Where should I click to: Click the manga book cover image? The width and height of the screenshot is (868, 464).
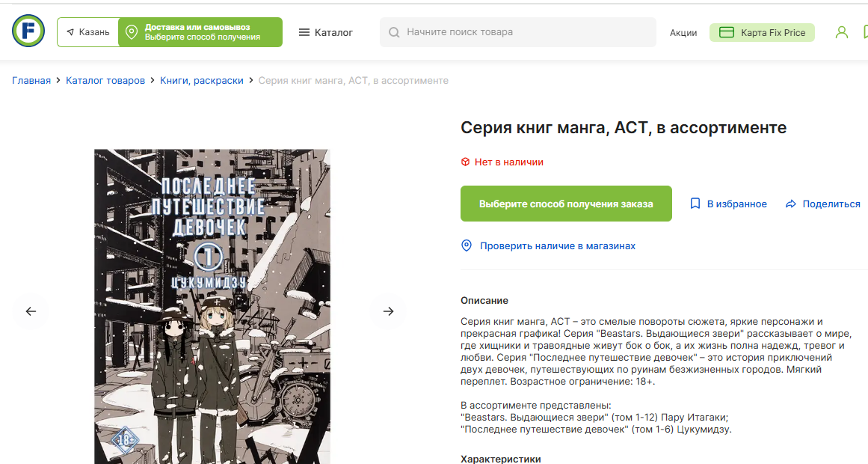[212, 306]
